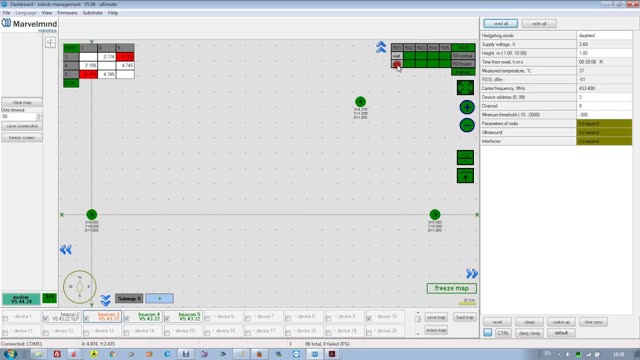The width and height of the screenshot is (640, 360).
Task: Open the View menu
Action: point(47,13)
